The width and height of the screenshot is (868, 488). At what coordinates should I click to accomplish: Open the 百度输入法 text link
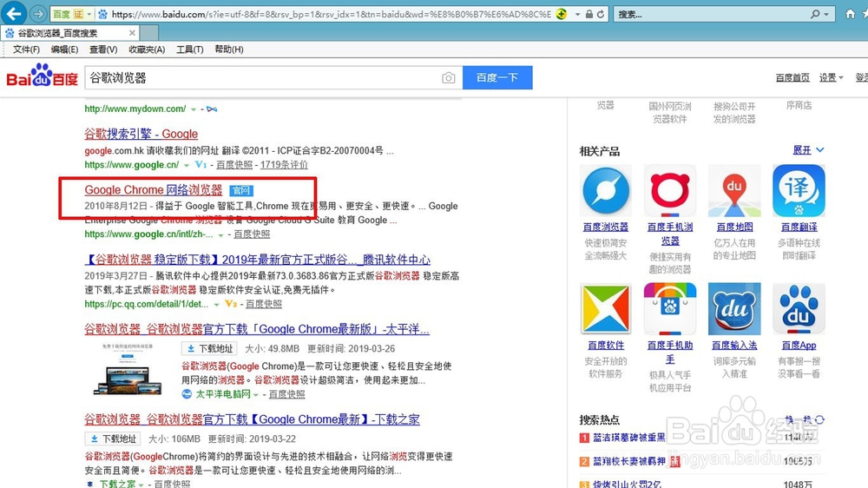click(x=734, y=346)
